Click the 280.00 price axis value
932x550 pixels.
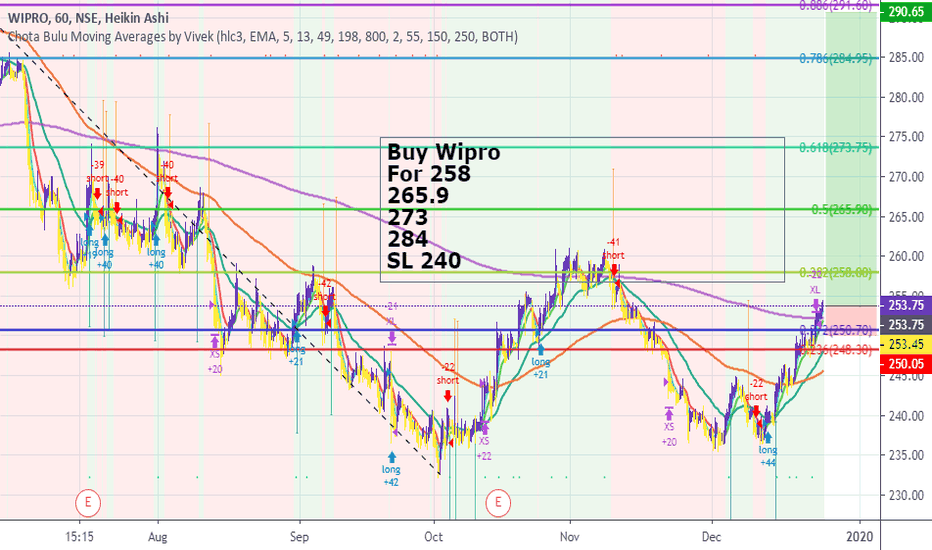[x=906, y=98]
